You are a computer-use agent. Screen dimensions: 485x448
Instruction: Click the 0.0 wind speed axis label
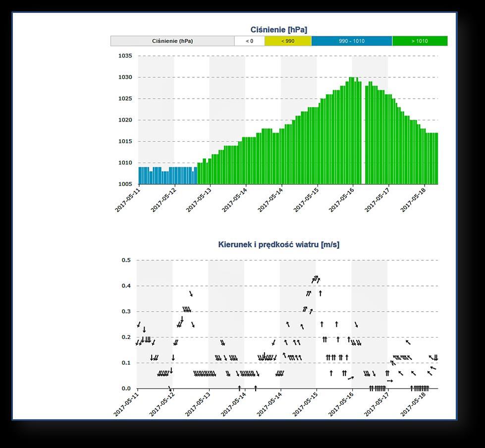pyautogui.click(x=126, y=389)
